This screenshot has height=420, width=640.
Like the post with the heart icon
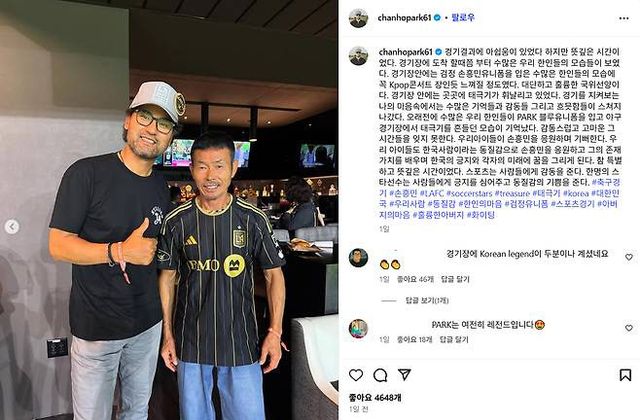356,375
